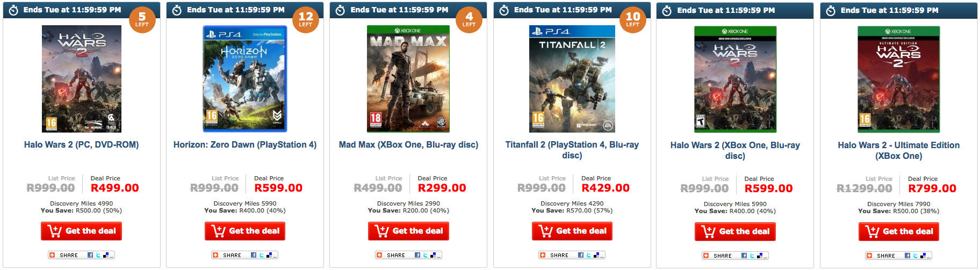Image resolution: width=980 pixels, height=270 pixels.
Task: Share Titanfall 2 deal on Facebook
Action: point(581,255)
